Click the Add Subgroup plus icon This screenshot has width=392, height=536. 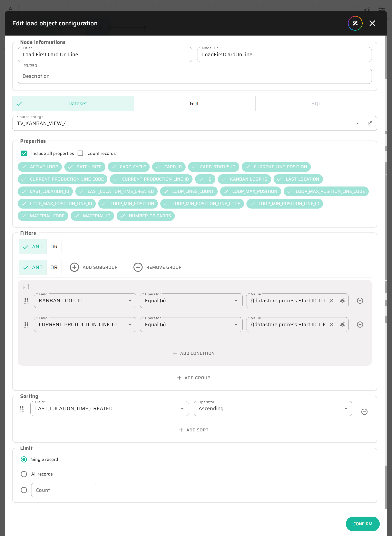74,267
